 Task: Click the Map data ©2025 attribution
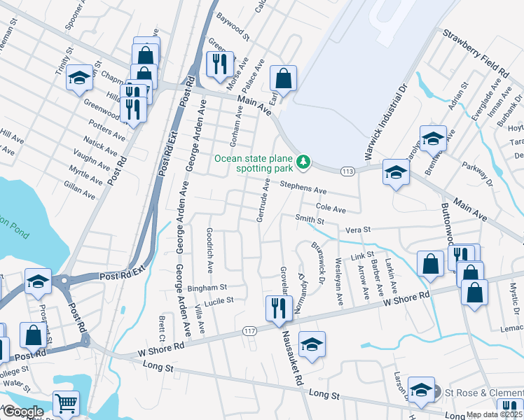[x=495, y=415]
